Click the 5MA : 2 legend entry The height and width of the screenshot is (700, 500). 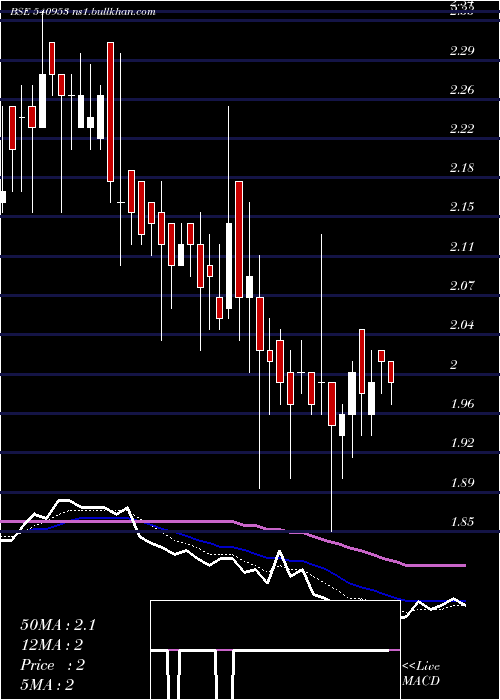point(47,684)
